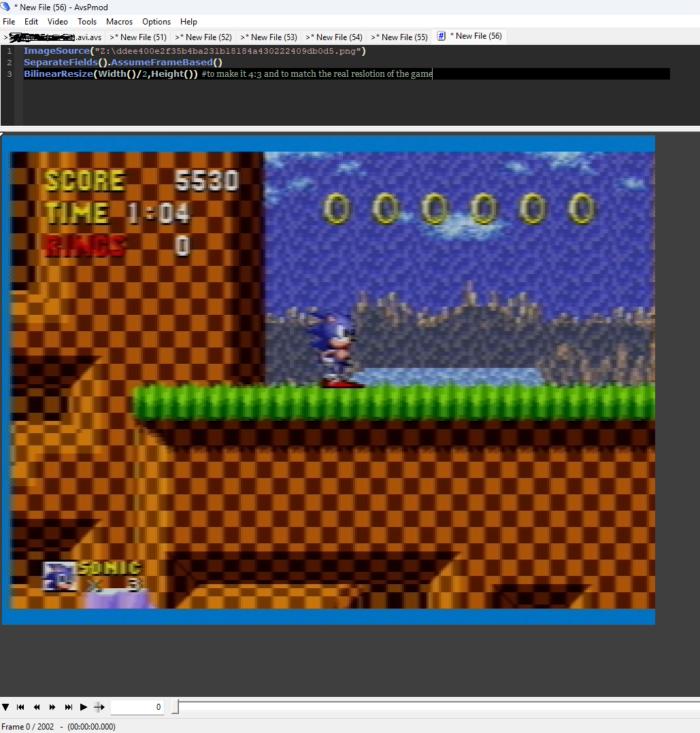This screenshot has height=733, width=700.
Task: Click the AvsPmod app icon in title bar
Action: point(6,7)
